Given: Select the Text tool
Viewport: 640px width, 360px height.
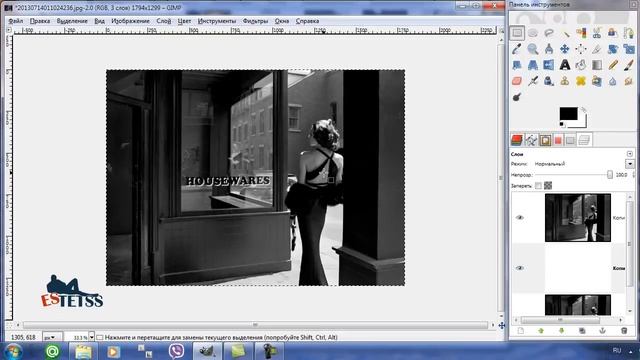Looking at the screenshot, I should (x=565, y=65).
